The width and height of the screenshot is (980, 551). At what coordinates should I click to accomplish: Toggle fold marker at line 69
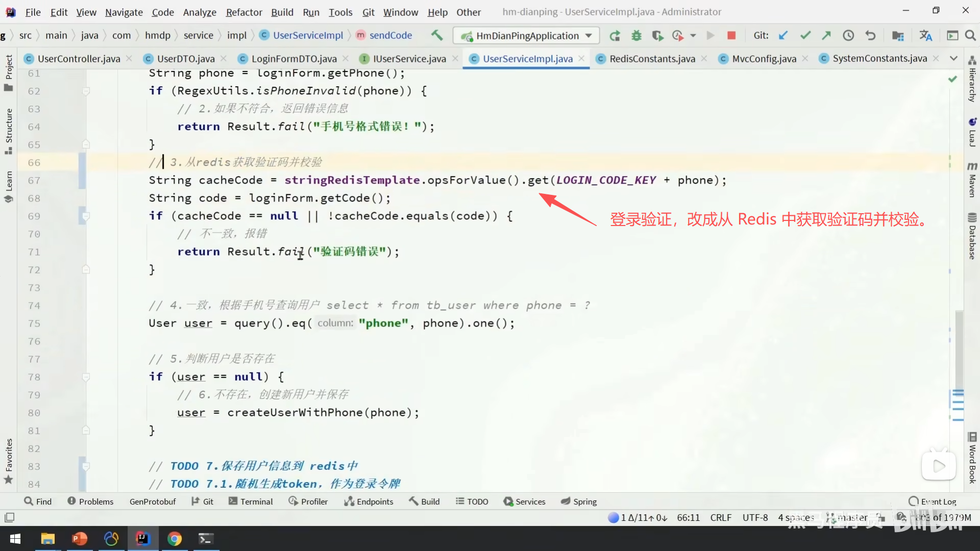[x=86, y=216]
